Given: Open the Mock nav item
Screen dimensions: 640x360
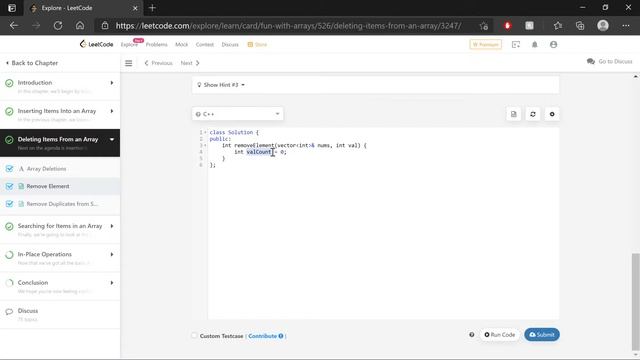Looking at the screenshot, I should (181, 44).
